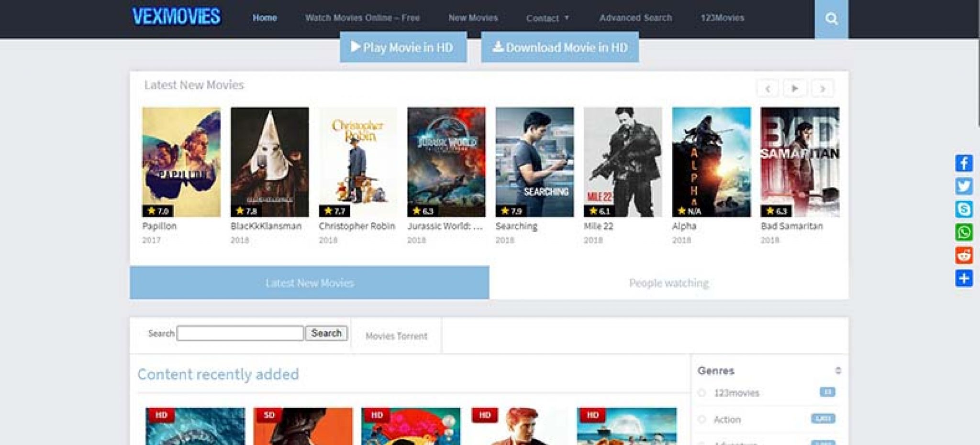
Task: Click the Search submit button
Action: click(326, 333)
